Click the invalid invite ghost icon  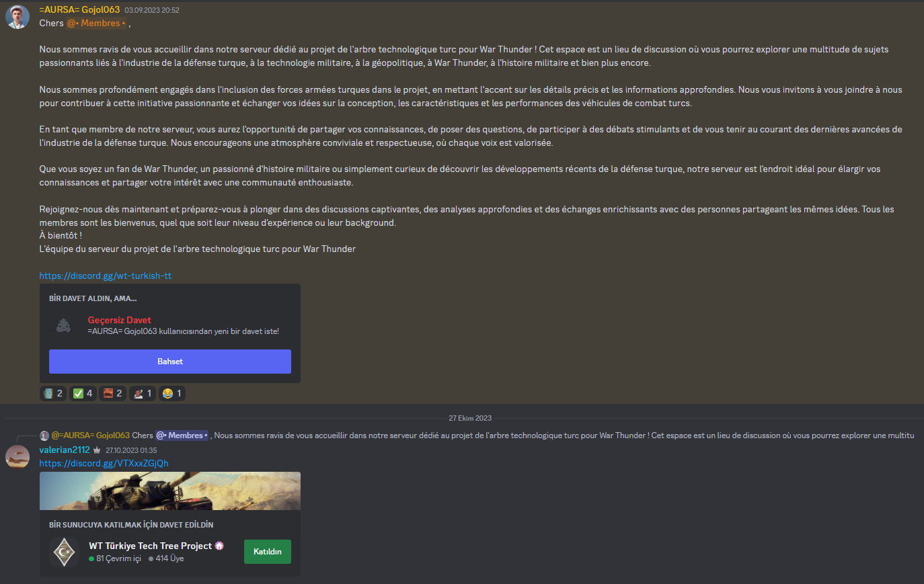[64, 326]
